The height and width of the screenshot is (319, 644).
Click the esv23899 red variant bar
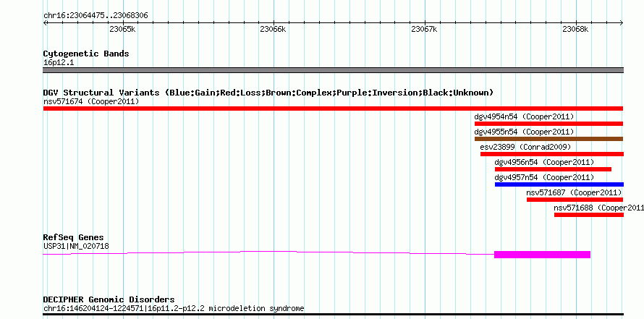[x=552, y=154]
